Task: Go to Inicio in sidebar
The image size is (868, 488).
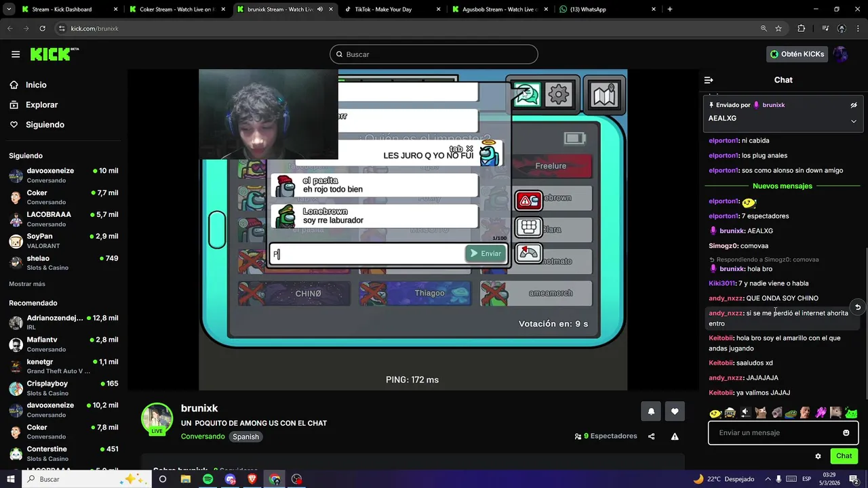Action: point(36,85)
